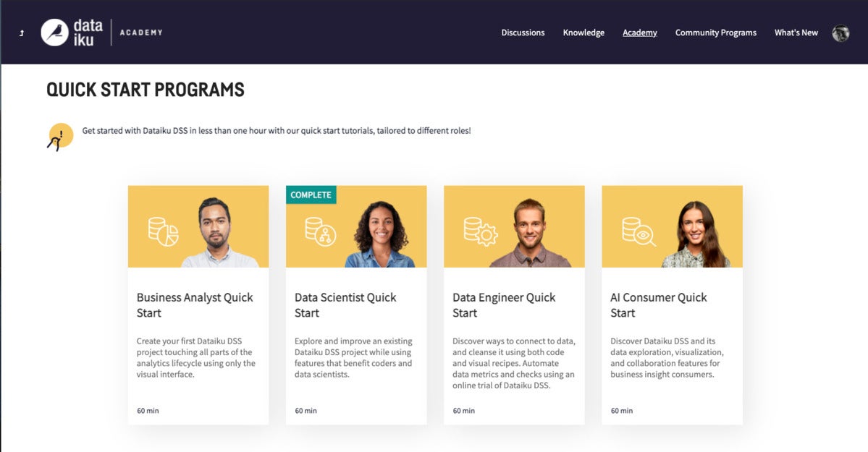Click the database eye search icon on AI Consumer card
The height and width of the screenshot is (452, 868).
click(x=639, y=232)
